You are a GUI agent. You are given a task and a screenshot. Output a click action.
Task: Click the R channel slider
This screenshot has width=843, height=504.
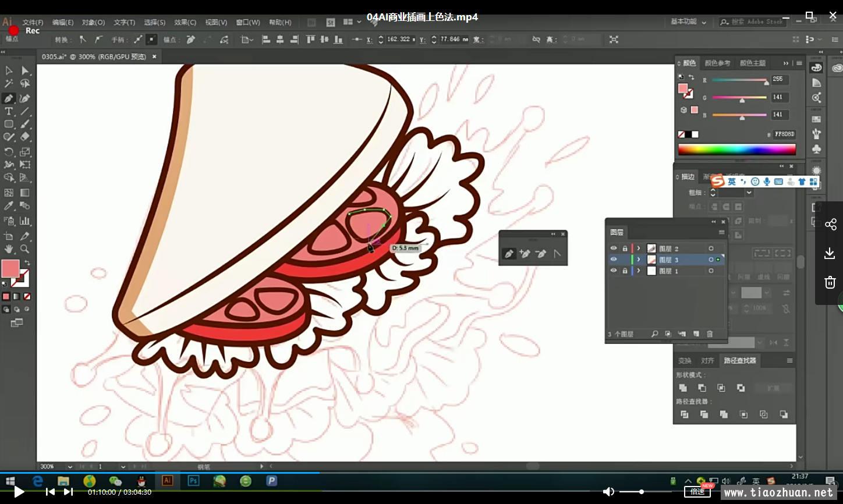[x=740, y=80]
